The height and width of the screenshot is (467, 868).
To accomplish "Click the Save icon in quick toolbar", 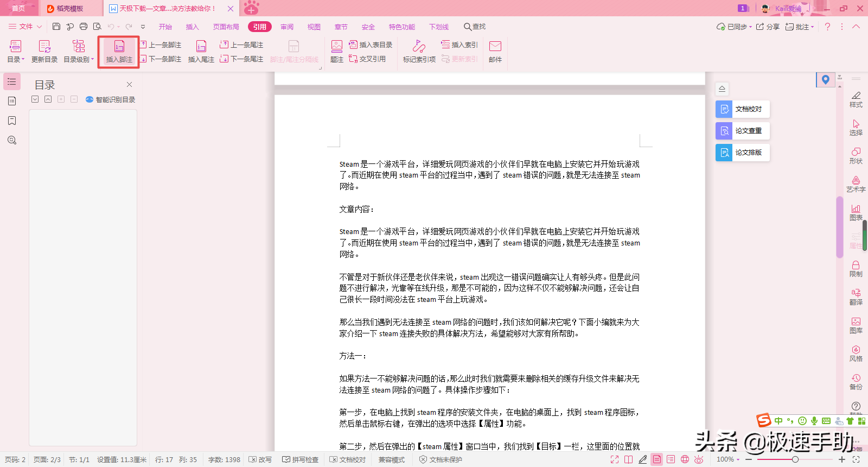I will [x=56, y=27].
